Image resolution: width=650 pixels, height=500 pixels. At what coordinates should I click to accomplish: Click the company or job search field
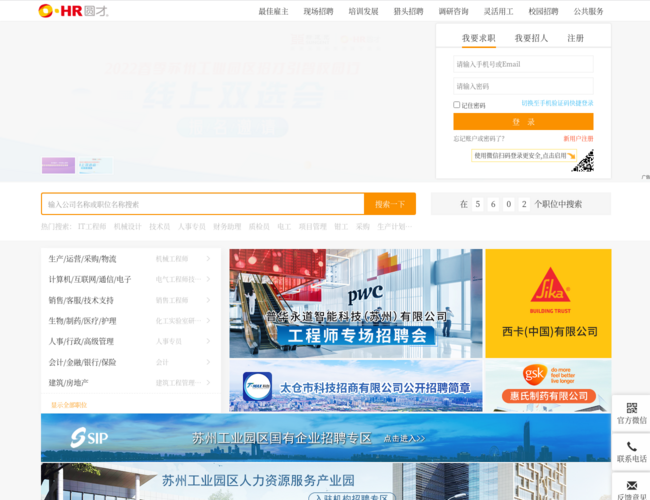point(203,204)
